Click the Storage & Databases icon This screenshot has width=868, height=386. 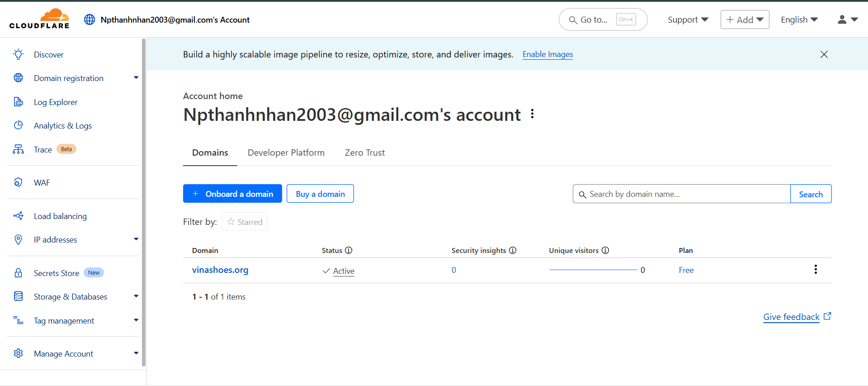click(19, 296)
